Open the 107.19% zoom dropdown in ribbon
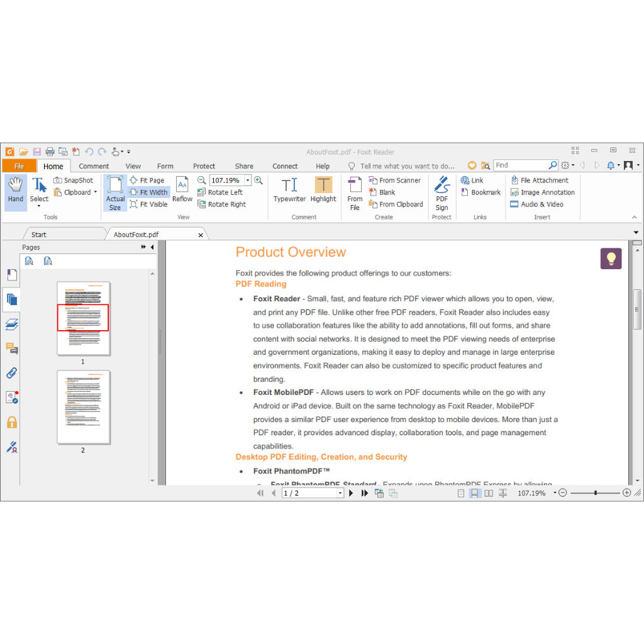Viewport: 644px width, 644px height. (x=248, y=180)
